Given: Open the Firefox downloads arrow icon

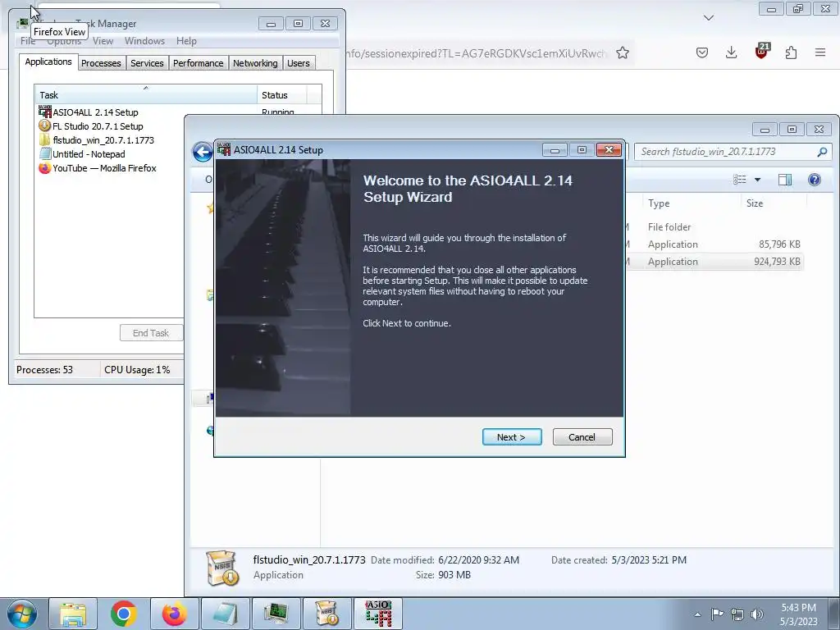Looking at the screenshot, I should pos(731,52).
